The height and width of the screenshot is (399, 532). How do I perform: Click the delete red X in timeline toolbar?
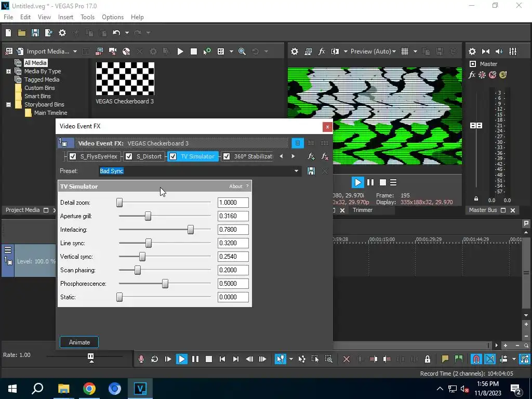[x=347, y=359]
